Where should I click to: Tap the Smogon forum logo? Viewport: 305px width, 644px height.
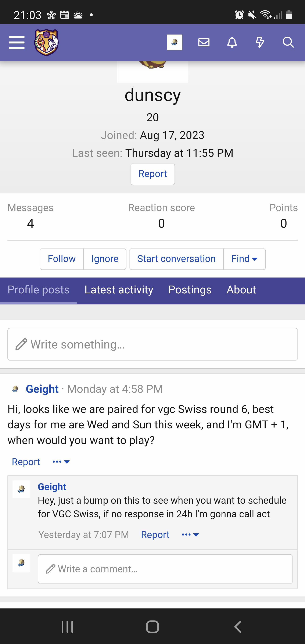(46, 43)
